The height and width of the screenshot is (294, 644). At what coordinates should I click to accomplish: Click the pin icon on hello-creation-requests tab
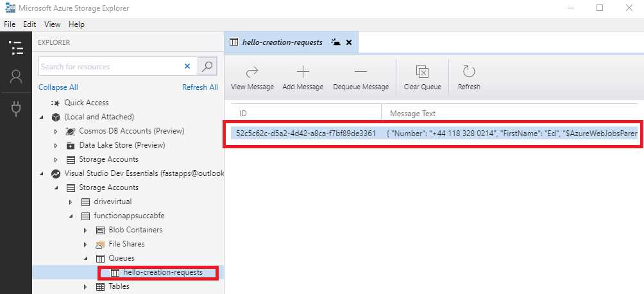point(335,42)
